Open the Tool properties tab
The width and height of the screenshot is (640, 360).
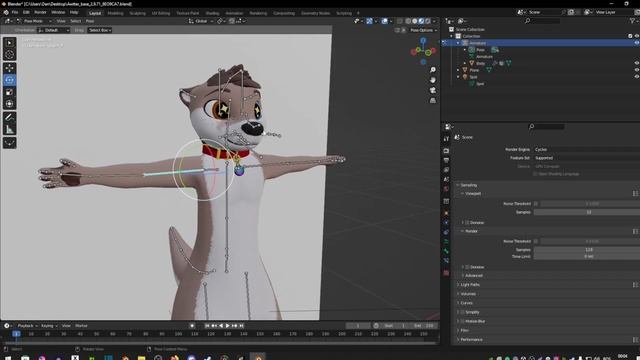(x=446, y=139)
